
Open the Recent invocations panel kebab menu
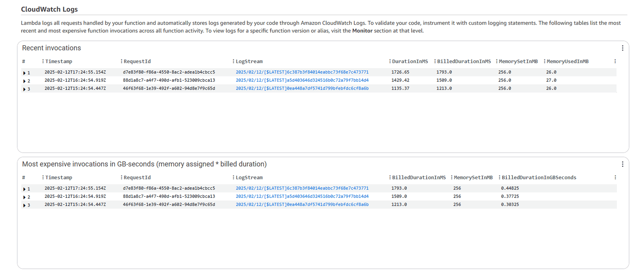pos(623,48)
